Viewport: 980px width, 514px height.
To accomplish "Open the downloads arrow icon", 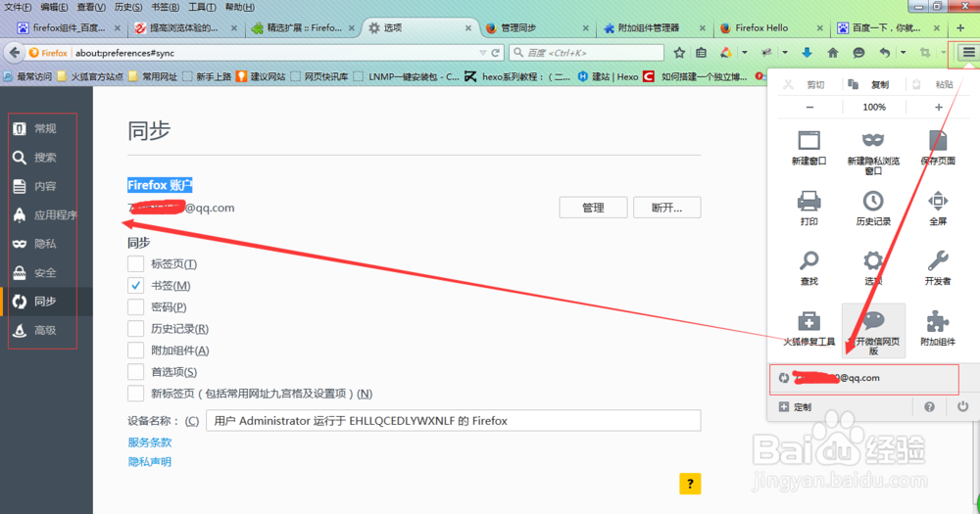I will (x=807, y=53).
